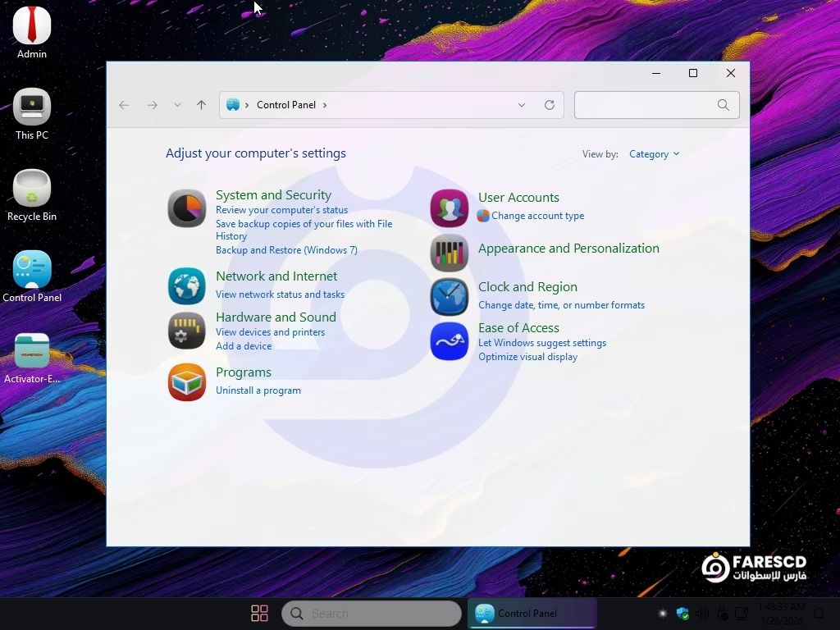Open the Uninstall a program link

258,390
